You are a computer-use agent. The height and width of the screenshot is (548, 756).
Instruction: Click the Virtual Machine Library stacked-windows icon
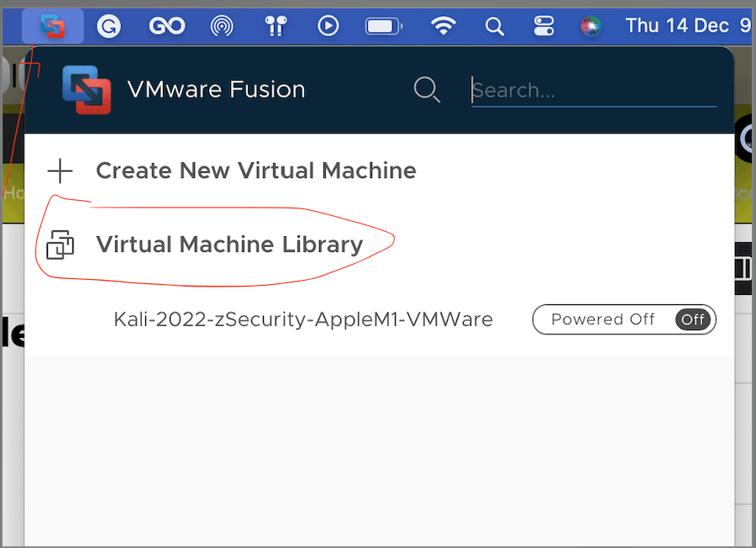(x=60, y=245)
